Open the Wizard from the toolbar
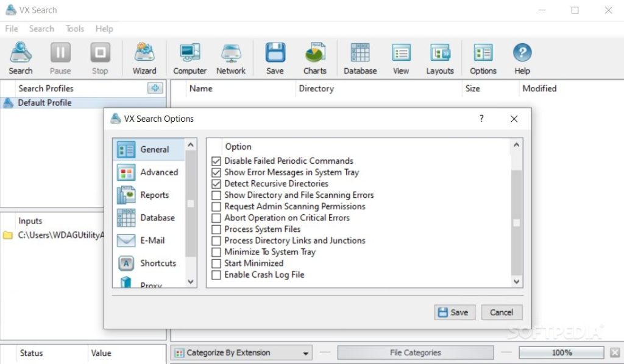This screenshot has height=364, width=624. coord(144,57)
